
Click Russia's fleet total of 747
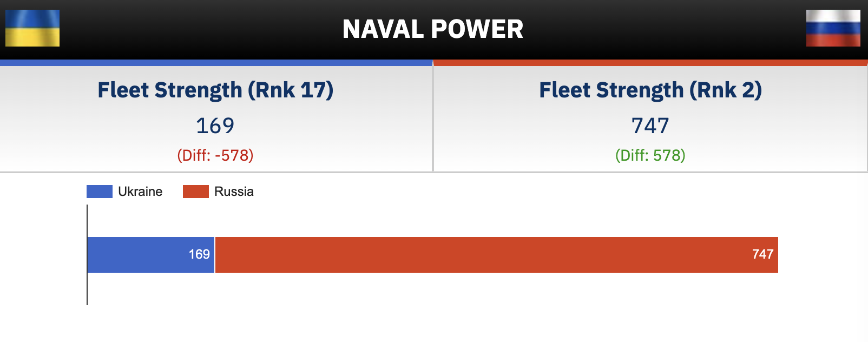(x=650, y=126)
